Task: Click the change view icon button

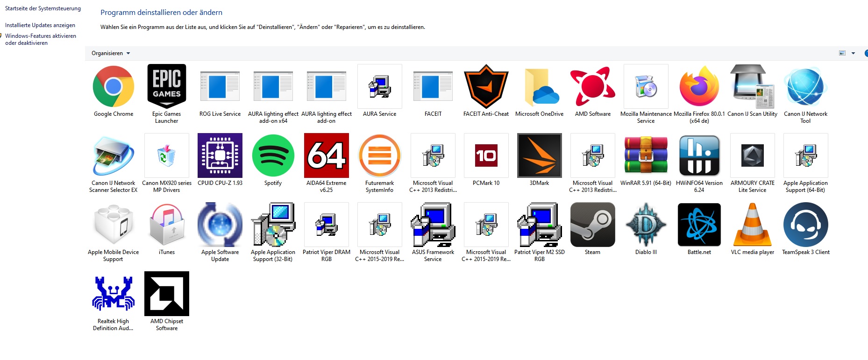Action: [842, 53]
